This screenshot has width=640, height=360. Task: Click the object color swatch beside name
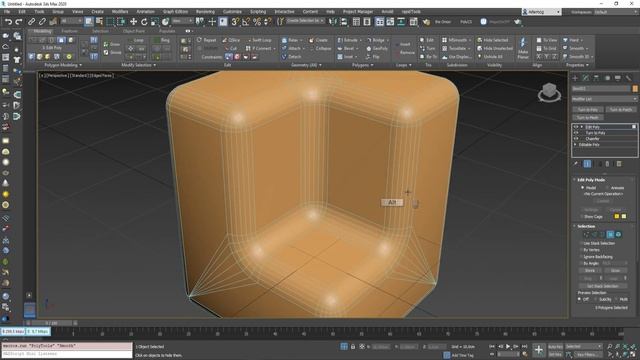pyautogui.click(x=635, y=88)
